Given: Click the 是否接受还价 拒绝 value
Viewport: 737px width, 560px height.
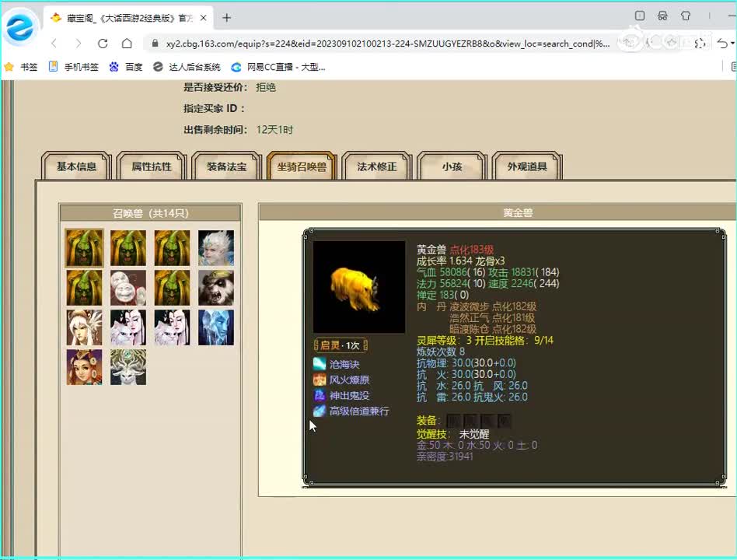Looking at the screenshot, I should click(266, 87).
